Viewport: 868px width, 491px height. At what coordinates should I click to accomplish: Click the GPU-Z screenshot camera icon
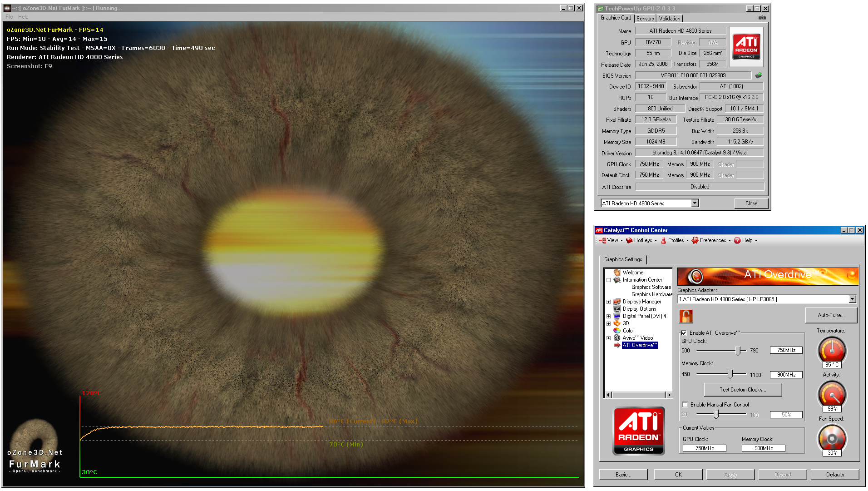point(762,18)
